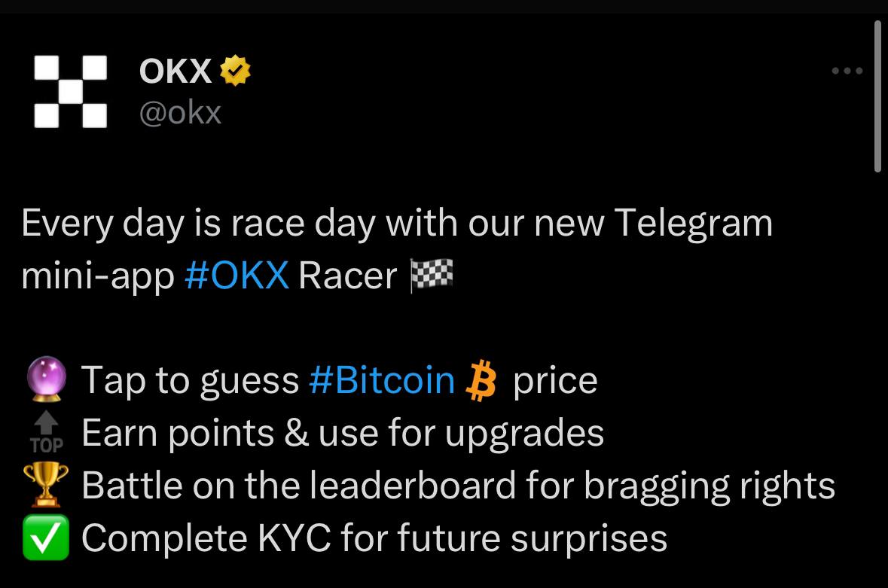Viewport: 888px width, 588px height.
Task: Click the vertical scrollbar thumb
Action: [877, 98]
